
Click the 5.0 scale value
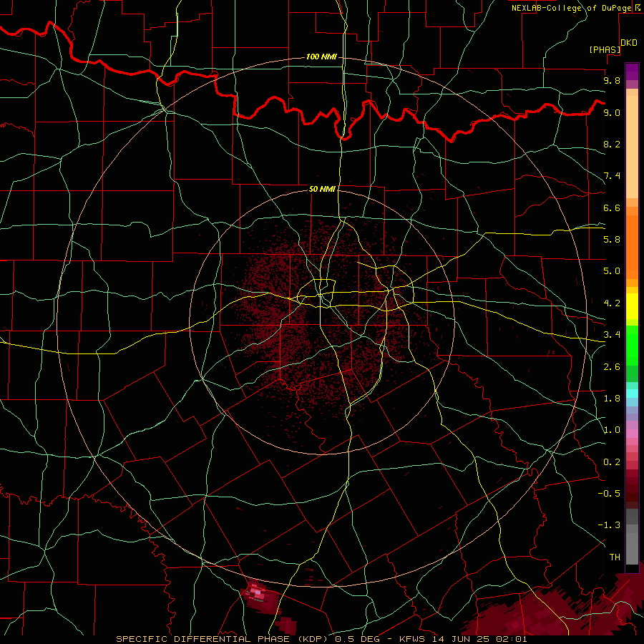[x=612, y=271]
